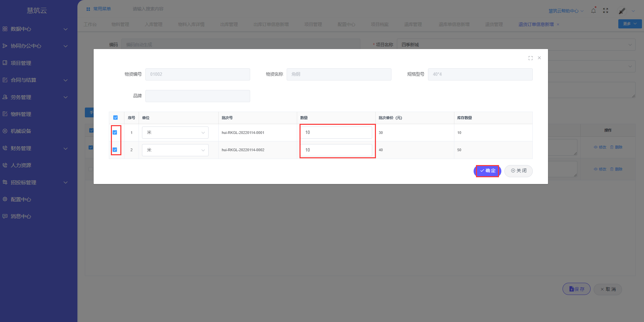644x322 pixels.
Task: Toggle the select-all checkbox in dialog header
Action: pyautogui.click(x=115, y=118)
